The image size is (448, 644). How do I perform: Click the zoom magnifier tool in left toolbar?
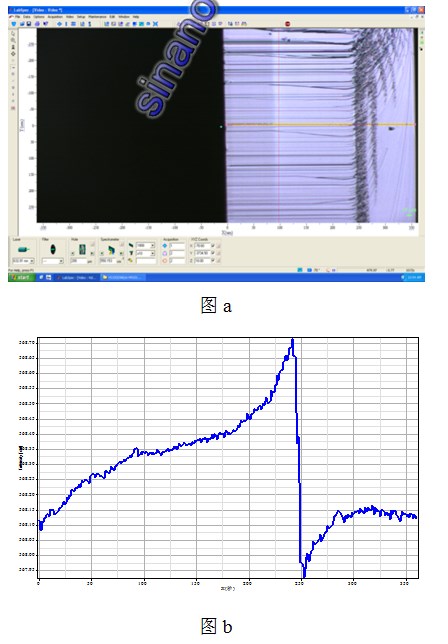coord(13,40)
